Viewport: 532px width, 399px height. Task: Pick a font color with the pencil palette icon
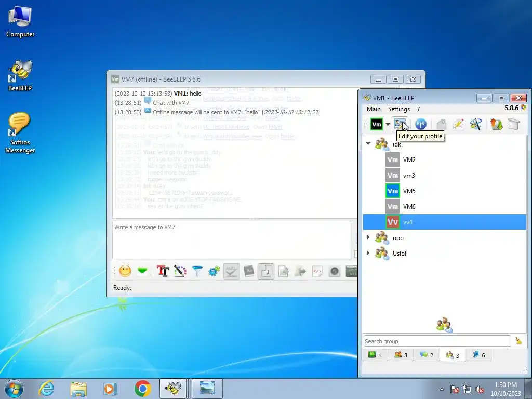point(180,271)
